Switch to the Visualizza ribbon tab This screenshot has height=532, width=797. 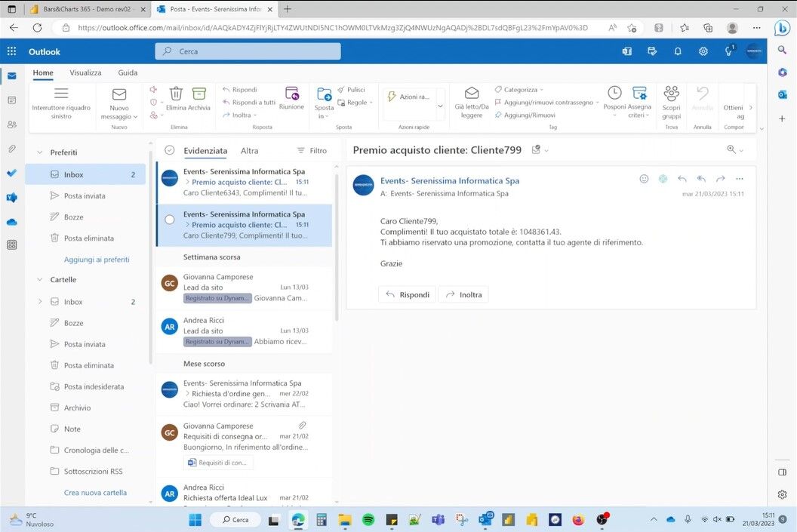point(85,73)
